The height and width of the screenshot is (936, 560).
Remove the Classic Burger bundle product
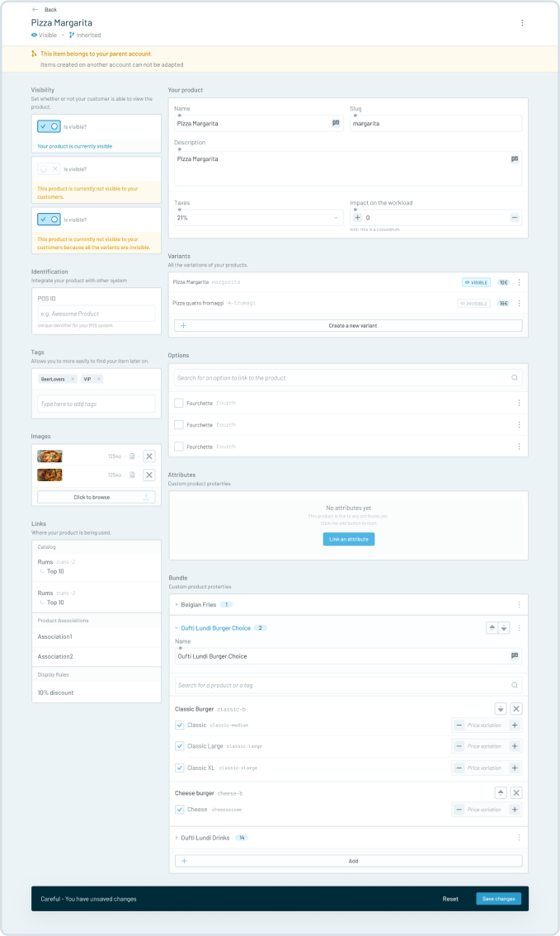click(x=515, y=709)
